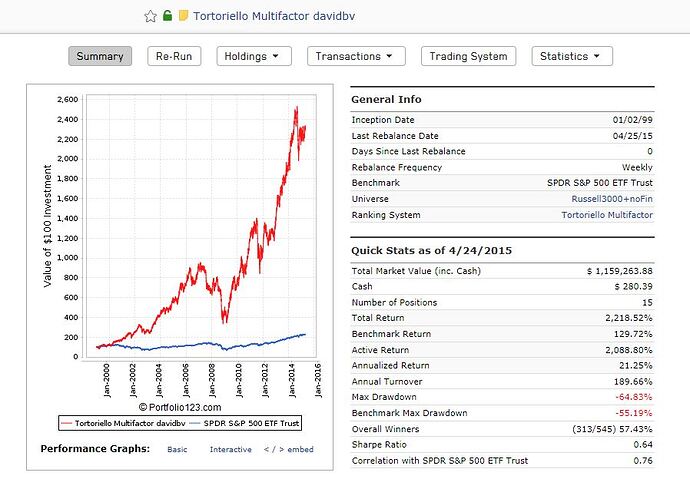Image resolution: width=690 pixels, height=479 pixels.
Task: Click red Tortoriello Multifactor legend entry
Action: click(123, 424)
